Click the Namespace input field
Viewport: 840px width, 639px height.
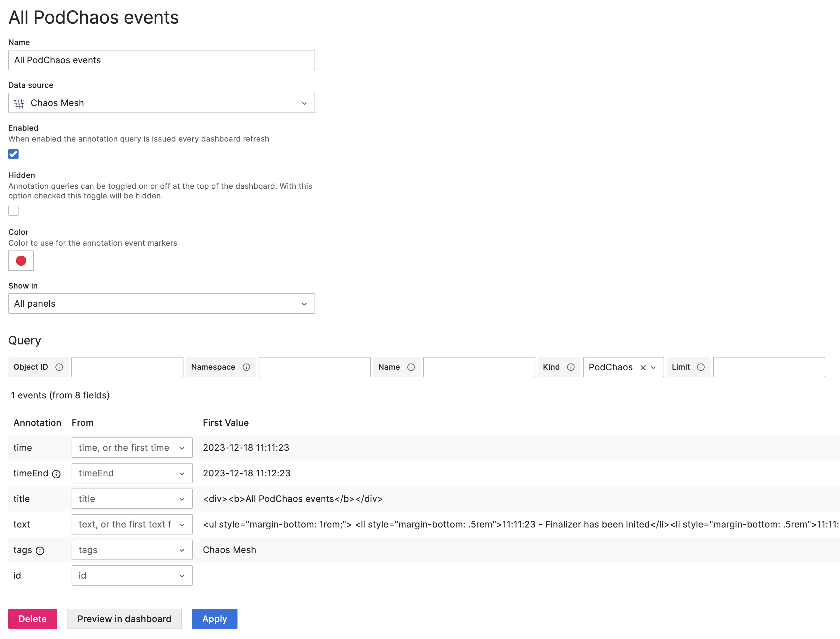pos(314,367)
